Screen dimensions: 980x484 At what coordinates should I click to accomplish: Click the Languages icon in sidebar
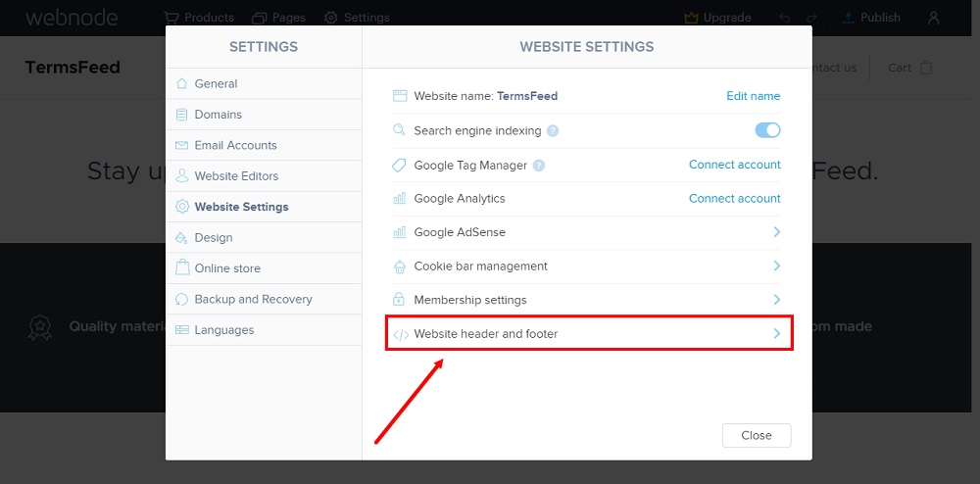(x=182, y=330)
